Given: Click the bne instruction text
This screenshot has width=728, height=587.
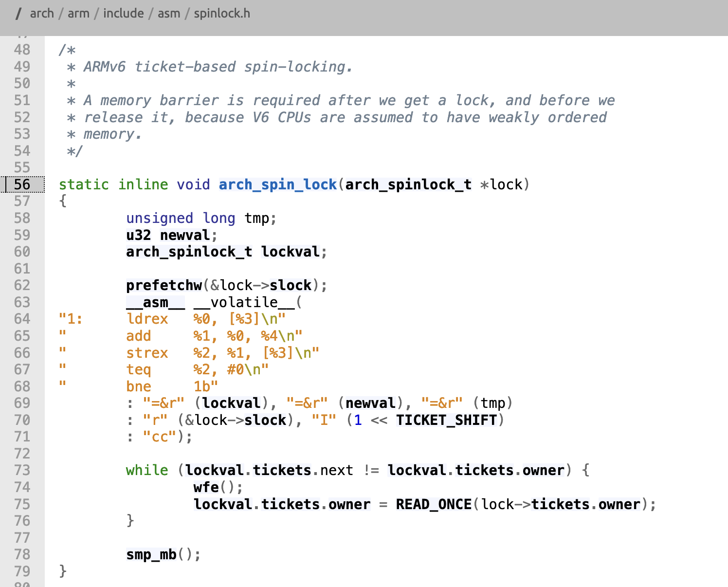Looking at the screenshot, I should [x=139, y=386].
